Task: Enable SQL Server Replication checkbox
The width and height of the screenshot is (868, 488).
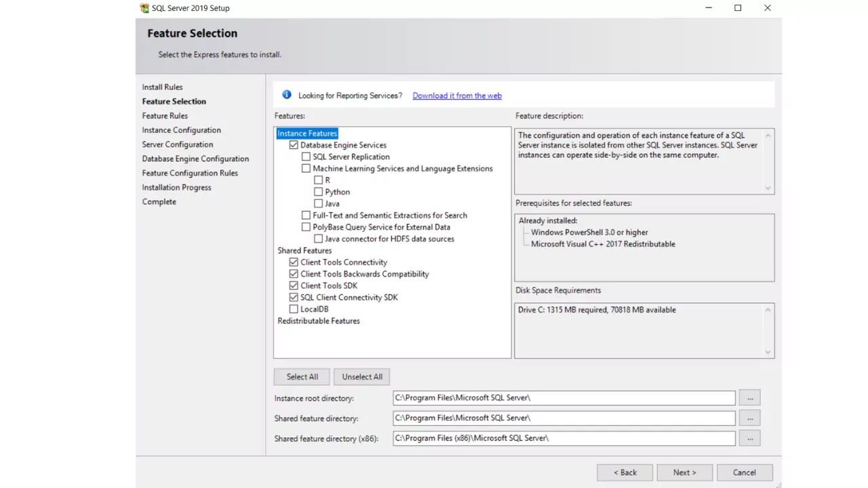Action: [306, 157]
